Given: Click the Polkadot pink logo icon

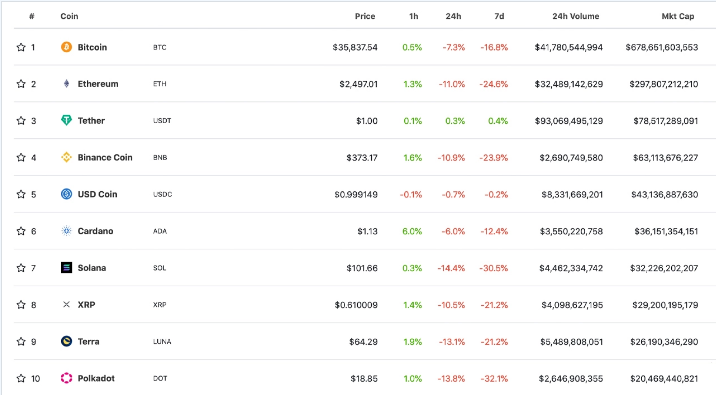Looking at the screenshot, I should [66, 378].
